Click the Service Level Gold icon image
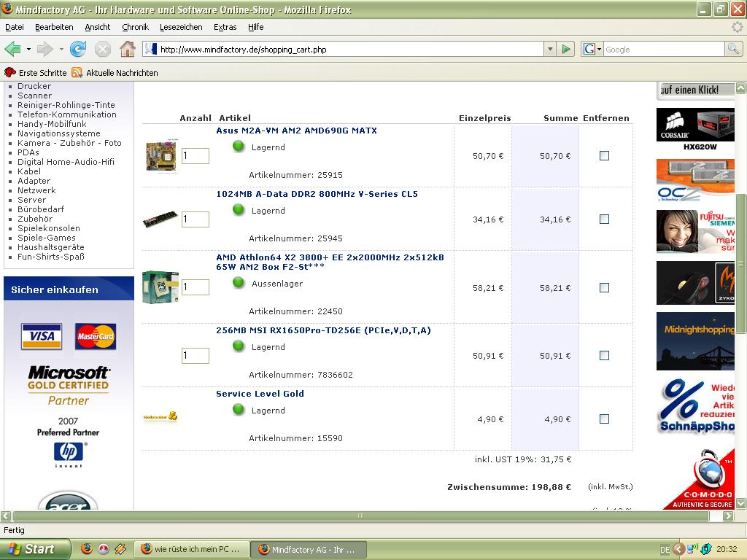The height and width of the screenshot is (560, 747). click(x=160, y=417)
